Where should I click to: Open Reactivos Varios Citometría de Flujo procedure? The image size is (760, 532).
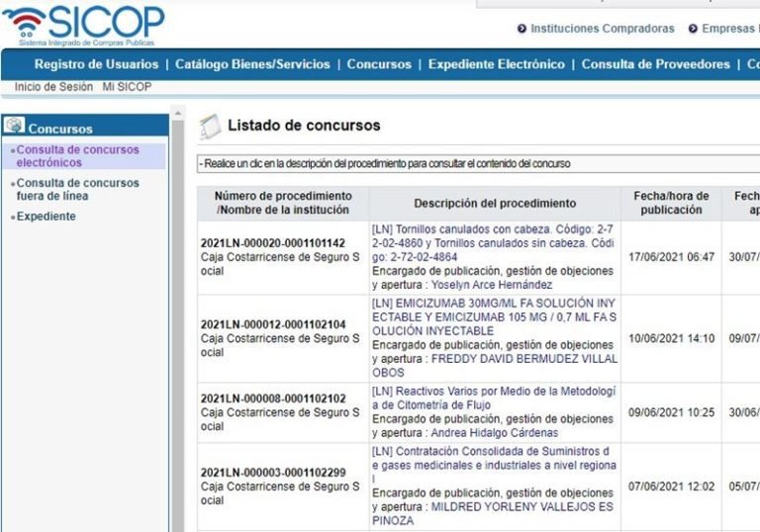click(x=494, y=399)
